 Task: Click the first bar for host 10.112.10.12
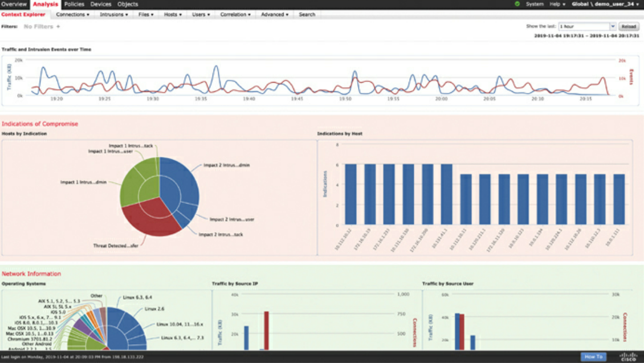coord(350,195)
